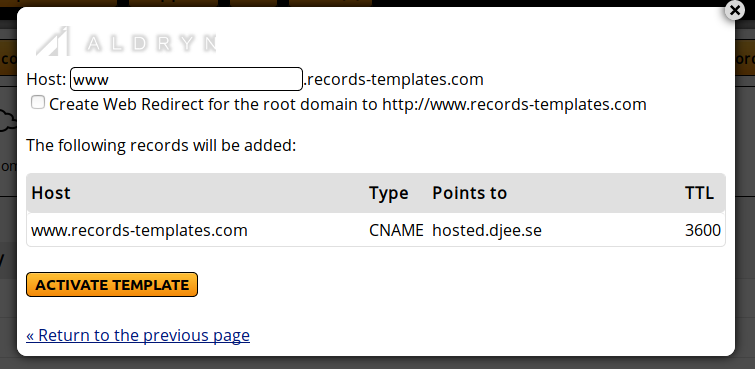The height and width of the screenshot is (369, 755).
Task: Select the hosted.djee.se target cell
Action: point(487,230)
